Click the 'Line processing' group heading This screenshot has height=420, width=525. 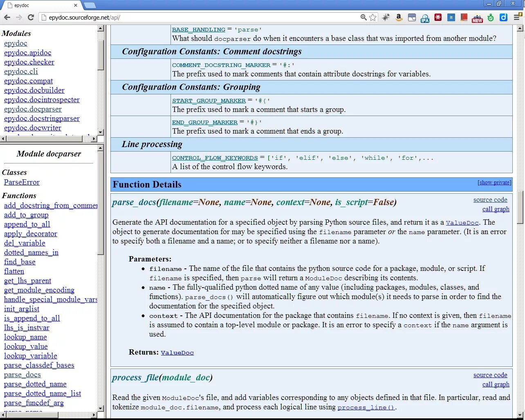(x=152, y=144)
